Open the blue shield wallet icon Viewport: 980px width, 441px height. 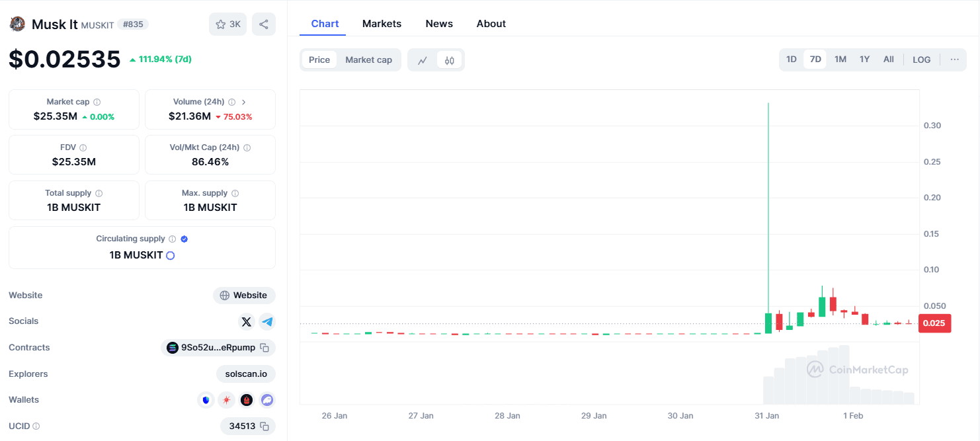pyautogui.click(x=206, y=400)
